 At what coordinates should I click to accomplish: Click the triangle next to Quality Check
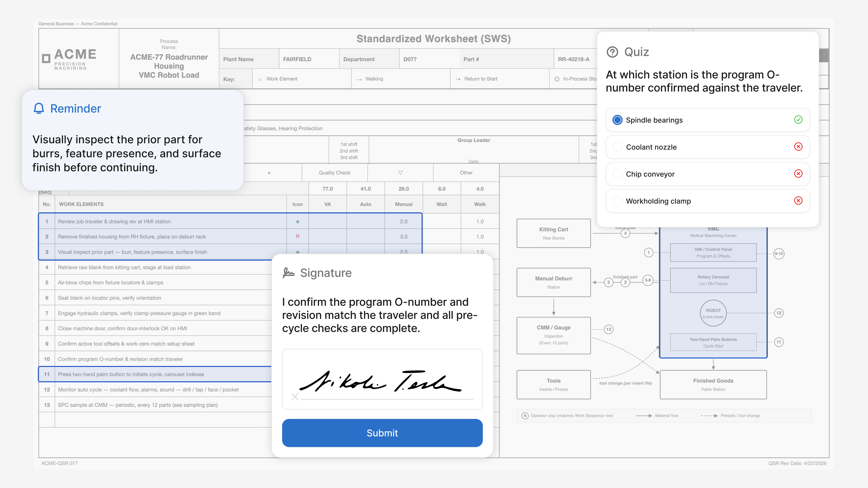[400, 173]
